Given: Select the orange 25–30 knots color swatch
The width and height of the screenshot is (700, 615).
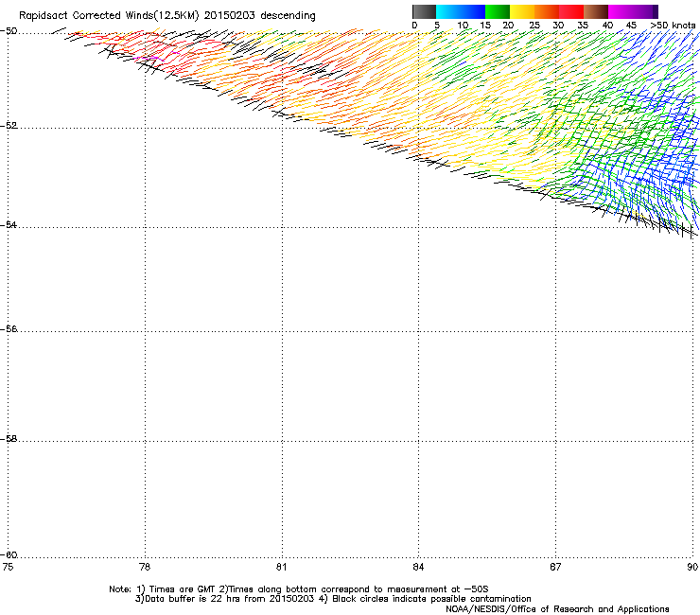Looking at the screenshot, I should point(547,11).
